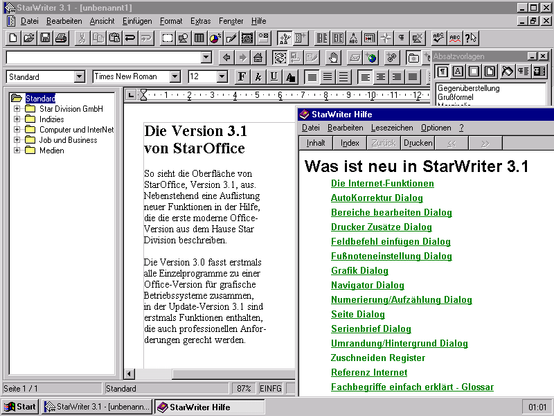Click the browser Back arrow icon
Viewport: 554px width, 416px height.
pos(226,57)
